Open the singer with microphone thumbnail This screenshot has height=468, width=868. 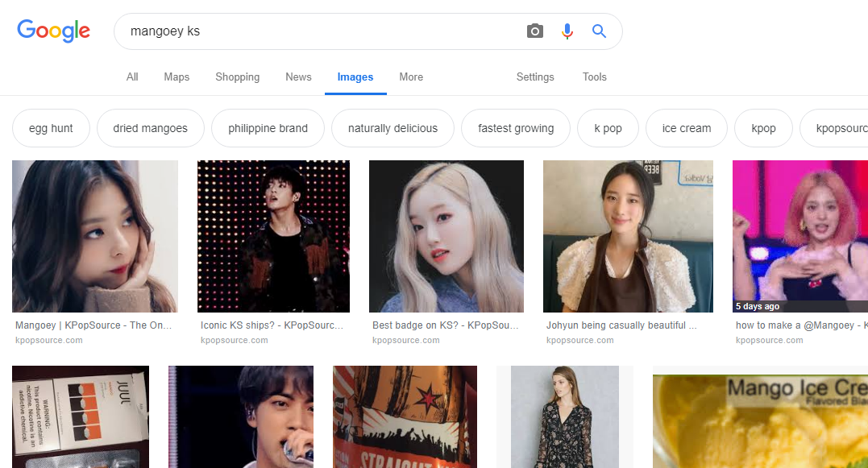point(241,416)
